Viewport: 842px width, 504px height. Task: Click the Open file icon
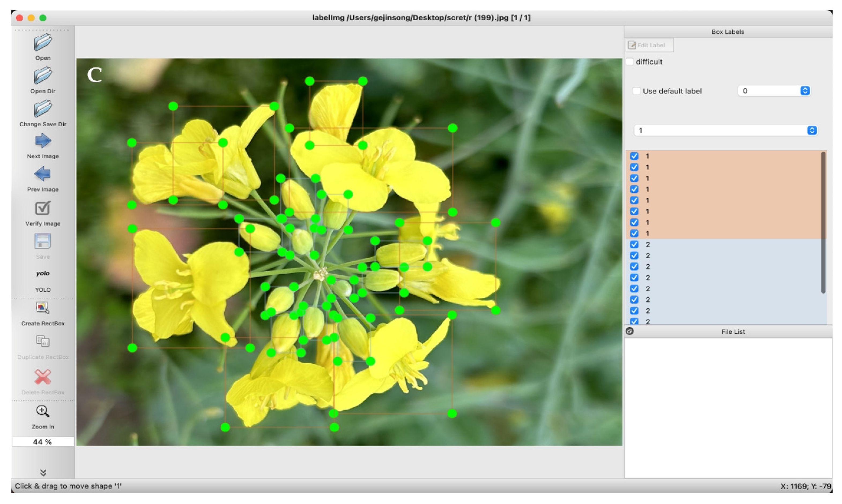(43, 43)
